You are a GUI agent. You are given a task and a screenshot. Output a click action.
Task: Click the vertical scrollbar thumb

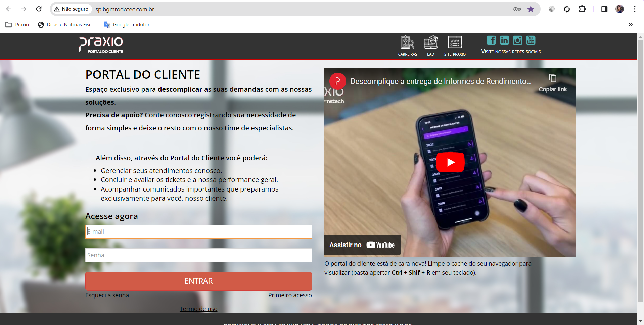[x=640, y=171]
